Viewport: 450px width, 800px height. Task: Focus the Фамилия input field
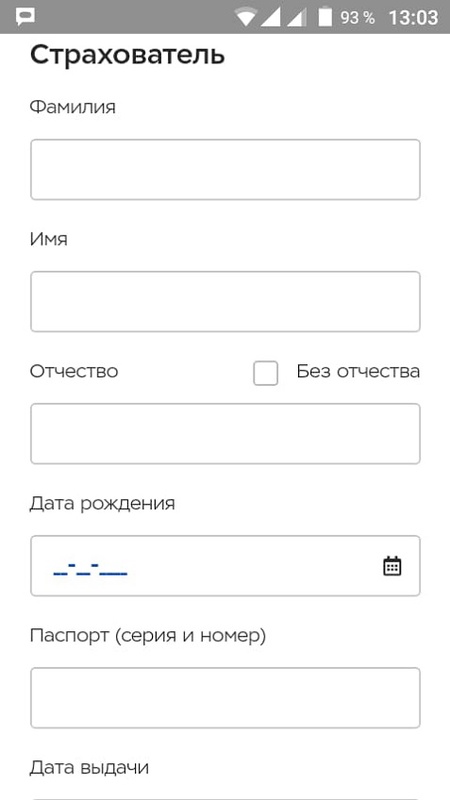[225, 169]
